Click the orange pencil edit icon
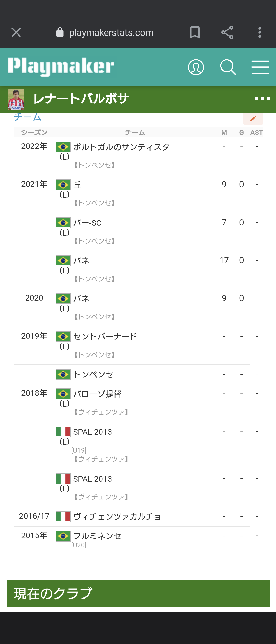The height and width of the screenshot is (644, 276). [x=253, y=119]
